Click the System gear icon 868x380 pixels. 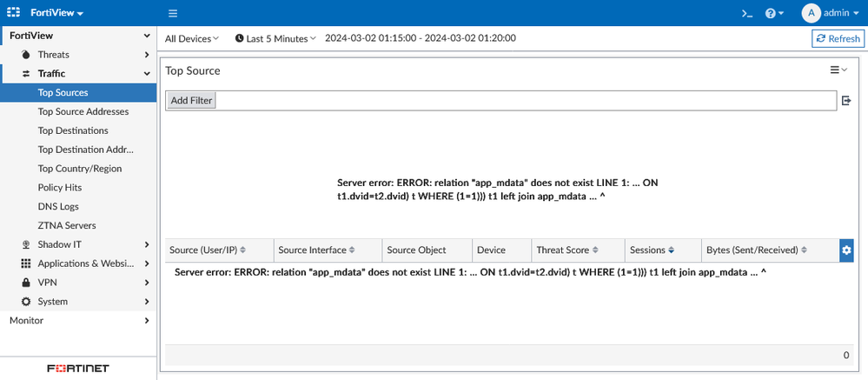coord(25,302)
